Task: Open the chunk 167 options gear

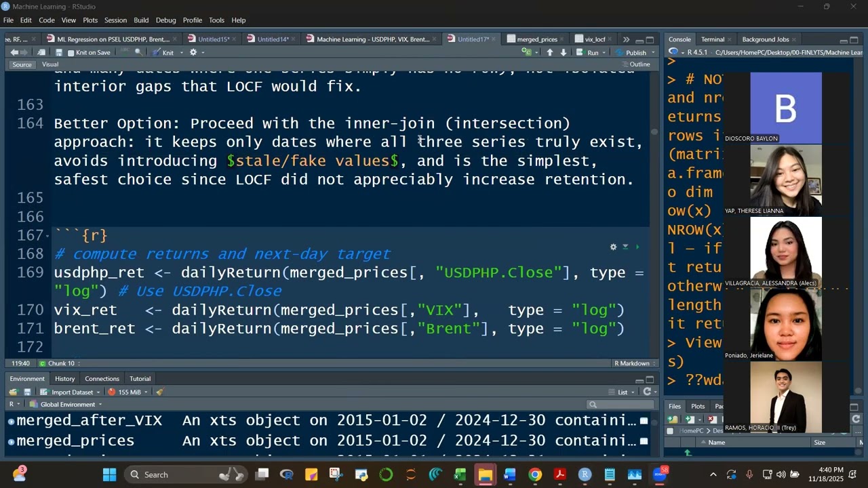Action: pos(613,247)
